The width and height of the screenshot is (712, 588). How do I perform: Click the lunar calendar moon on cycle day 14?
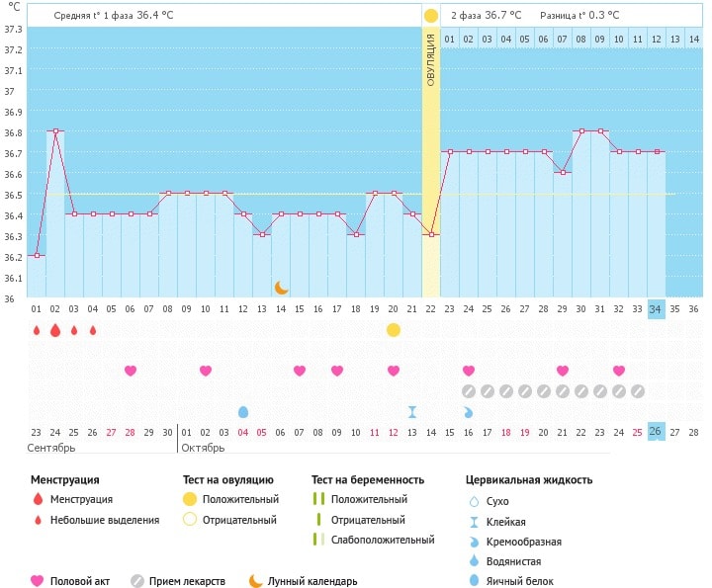[281, 287]
